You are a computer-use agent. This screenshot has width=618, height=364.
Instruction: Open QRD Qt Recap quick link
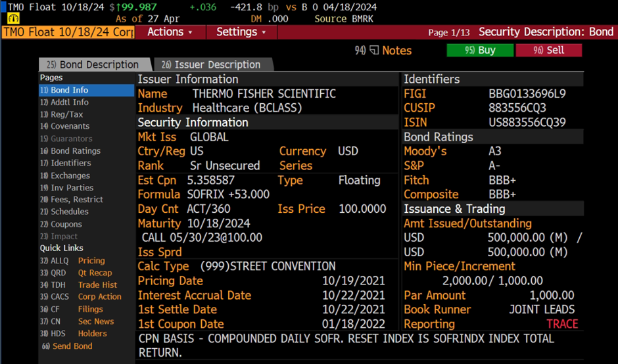tap(76, 273)
